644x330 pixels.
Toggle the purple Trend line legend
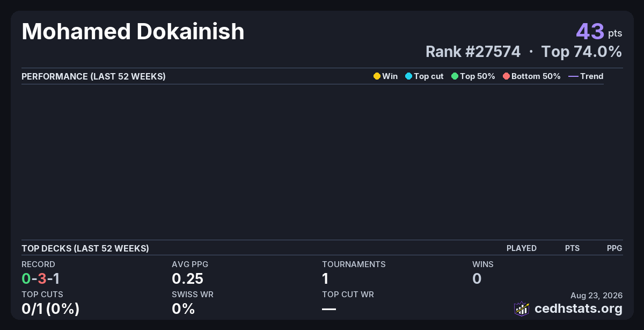point(573,76)
